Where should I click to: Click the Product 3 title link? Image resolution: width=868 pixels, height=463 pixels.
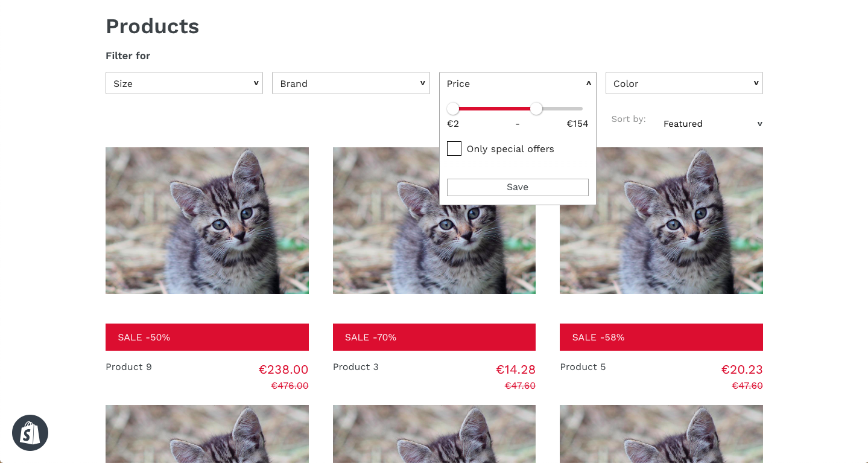click(356, 367)
